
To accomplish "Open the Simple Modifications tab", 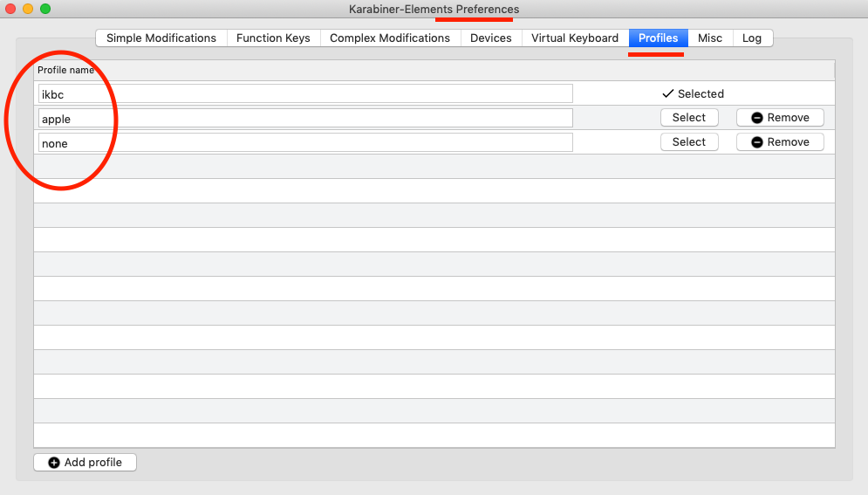I will tap(161, 38).
